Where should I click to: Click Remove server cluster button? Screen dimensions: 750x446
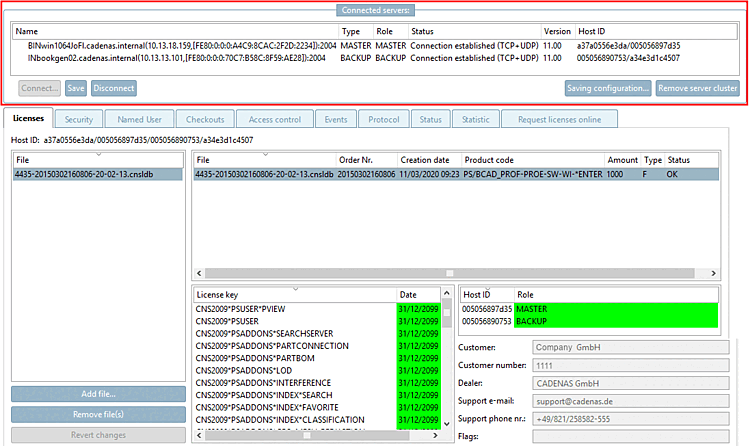coord(697,88)
